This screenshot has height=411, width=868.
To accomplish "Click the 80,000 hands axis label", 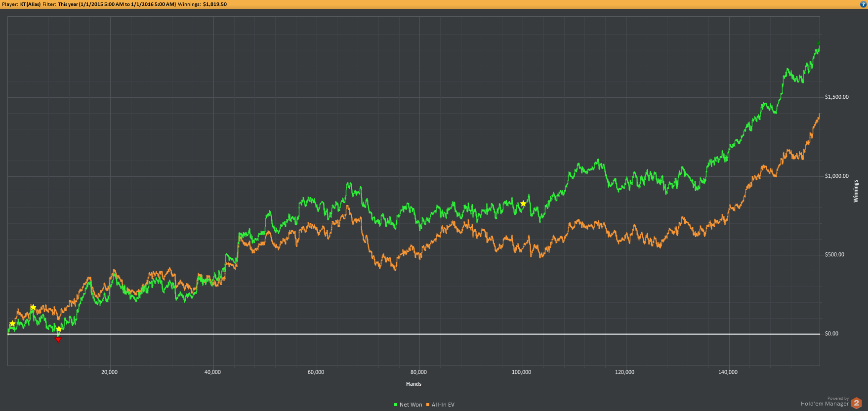I will 419,372.
